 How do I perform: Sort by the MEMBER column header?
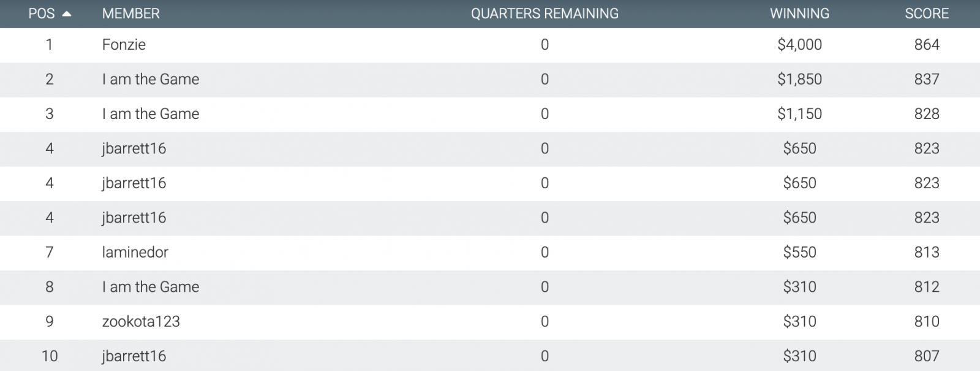point(131,13)
